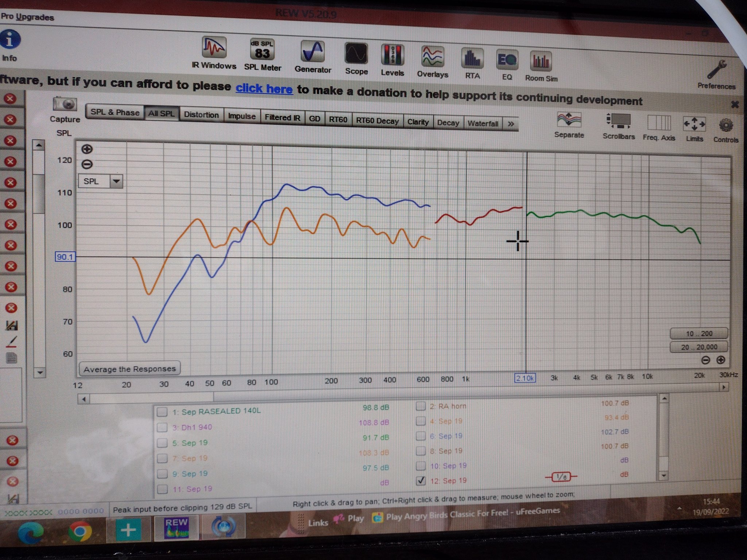Toggle checkbox for 10: Sep 19

tap(421, 466)
